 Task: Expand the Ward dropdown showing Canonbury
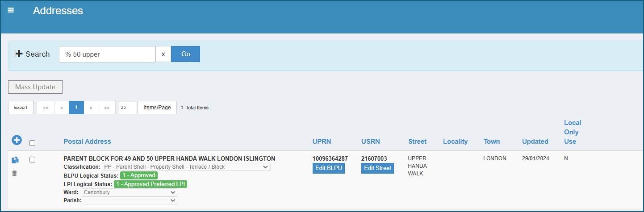coord(130,192)
